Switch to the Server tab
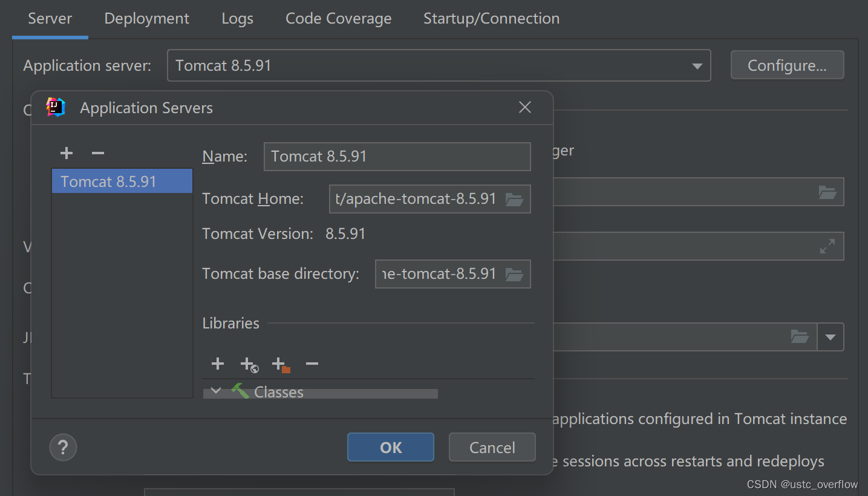 (50, 19)
